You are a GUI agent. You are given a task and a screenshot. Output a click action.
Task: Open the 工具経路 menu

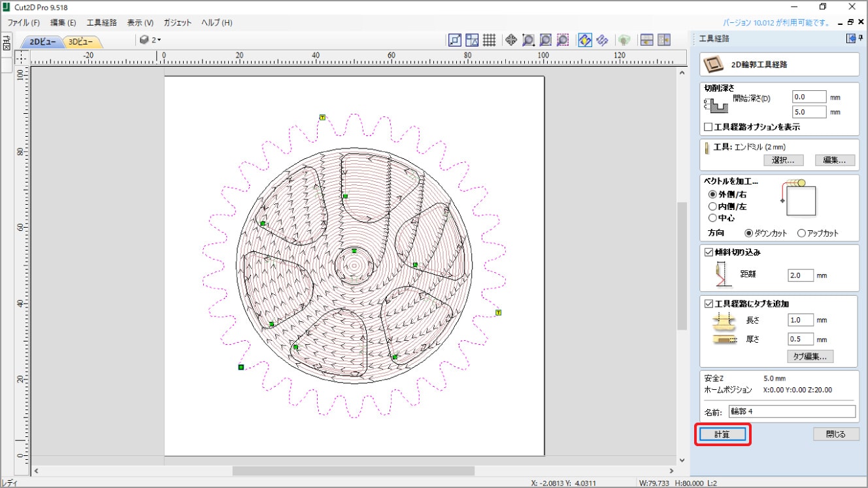click(x=101, y=22)
